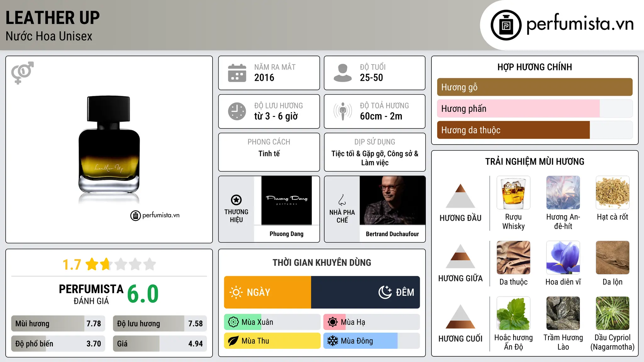The image size is (644, 362).
Task: Click the Mùa Đông season label
Action: coord(357,341)
